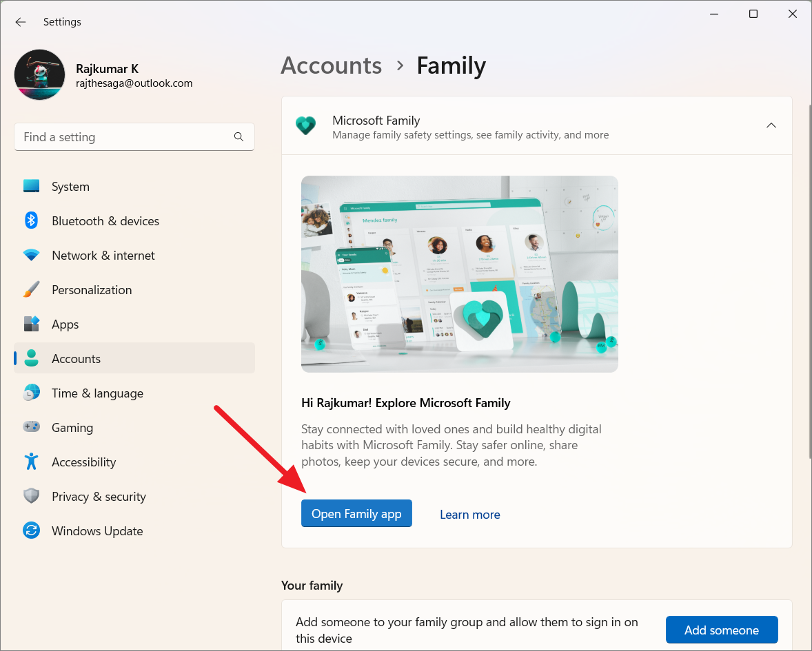This screenshot has height=651, width=812.
Task: Click the Windows Update sync icon
Action: (x=31, y=530)
